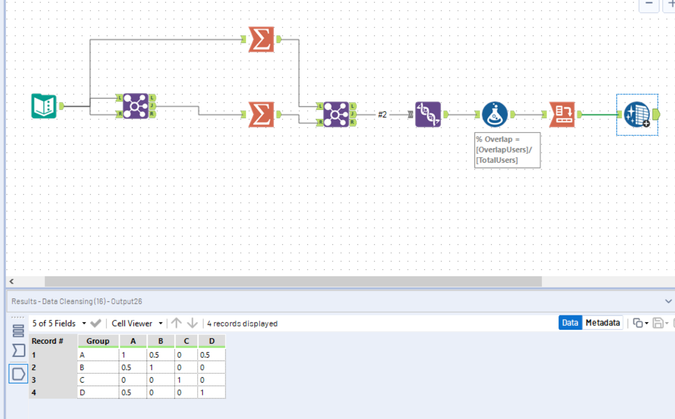The width and height of the screenshot is (675, 419).
Task: Click the #2 connection label
Action: [x=382, y=114]
